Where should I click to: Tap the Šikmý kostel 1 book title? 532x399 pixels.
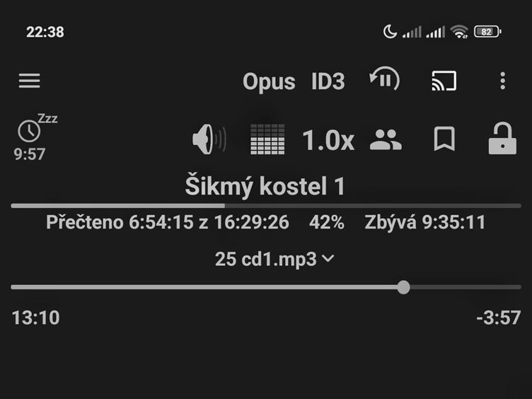tap(265, 186)
